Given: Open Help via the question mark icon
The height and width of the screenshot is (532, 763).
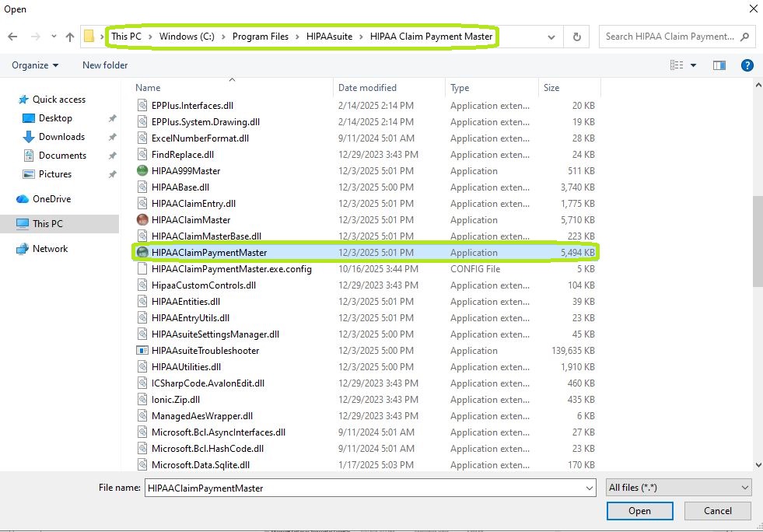Looking at the screenshot, I should coord(747,65).
